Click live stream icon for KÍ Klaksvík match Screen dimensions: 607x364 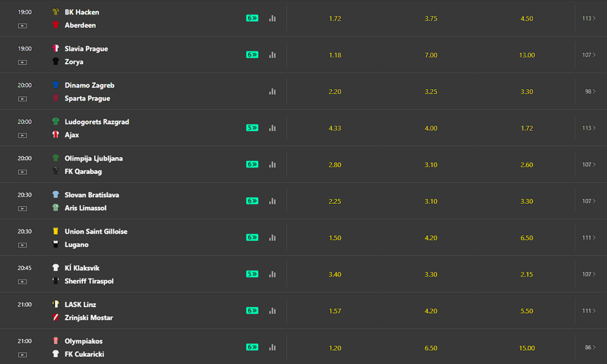click(x=22, y=281)
